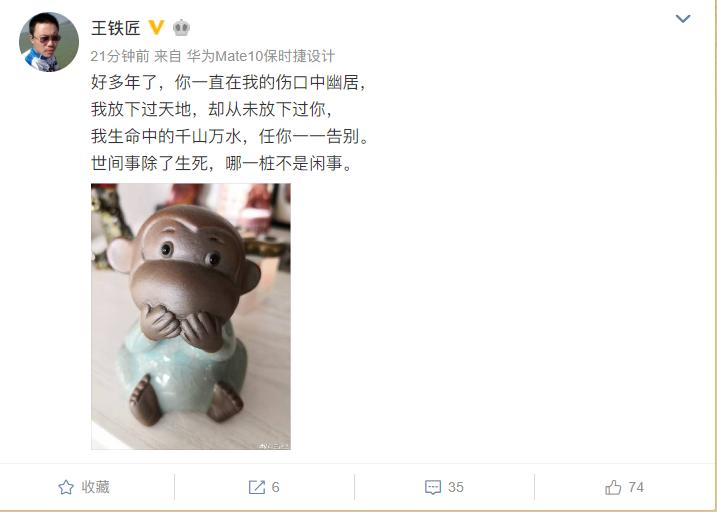Open the 华为Mate10保时捷设计 source link
The width and height of the screenshot is (717, 512).
(x=261, y=56)
